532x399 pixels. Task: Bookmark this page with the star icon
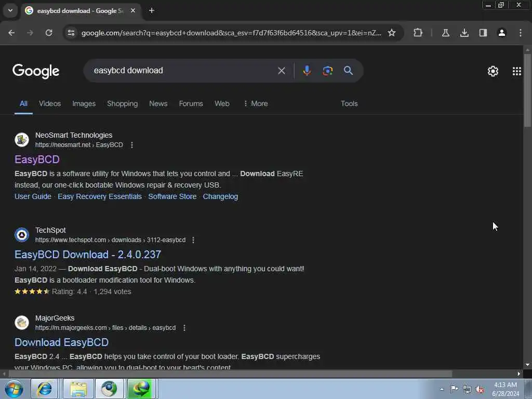click(x=392, y=33)
